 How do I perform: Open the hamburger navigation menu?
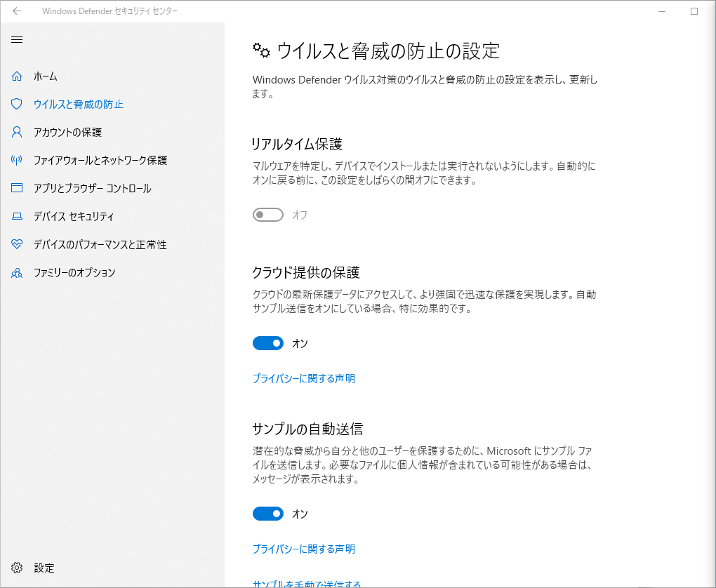coord(17,40)
